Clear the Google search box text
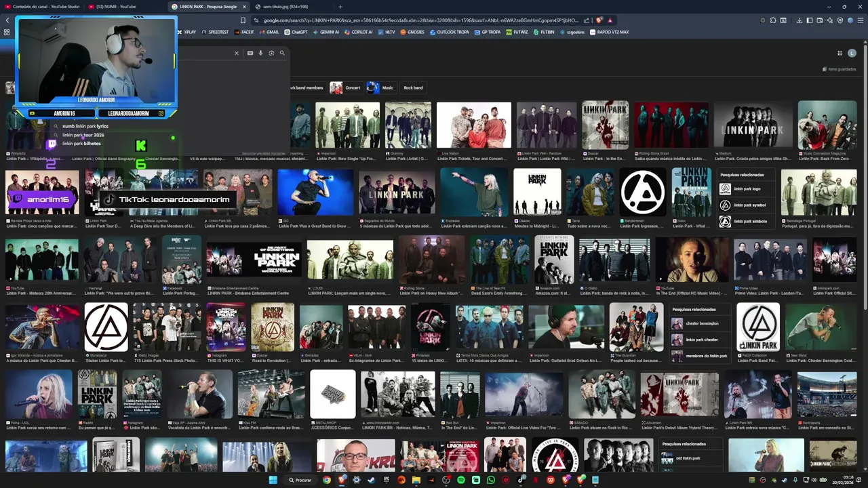Screen dimensions: 868x488 (237, 53)
